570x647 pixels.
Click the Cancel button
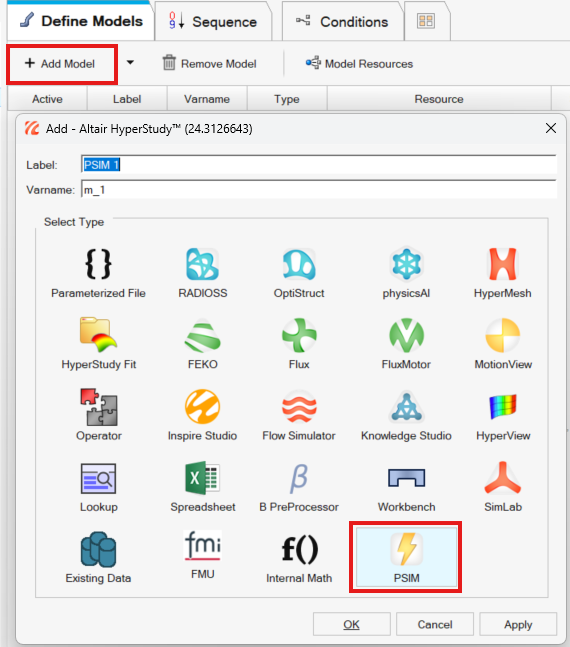point(435,624)
